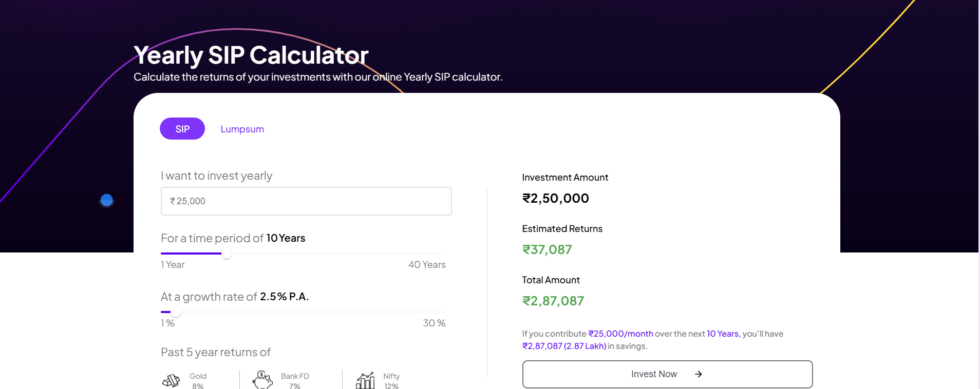Click the highlighted ₹25,000/month link
Screen dimensions: 980x389
(x=620, y=334)
